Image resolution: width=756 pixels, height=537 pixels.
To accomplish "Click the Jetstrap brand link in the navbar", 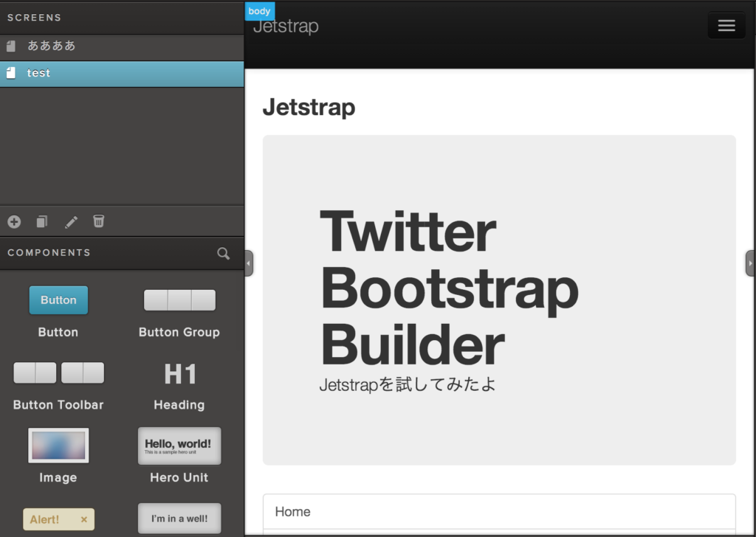I will [285, 26].
